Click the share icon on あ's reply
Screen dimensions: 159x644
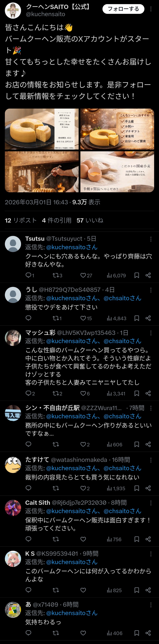pos(148,633)
